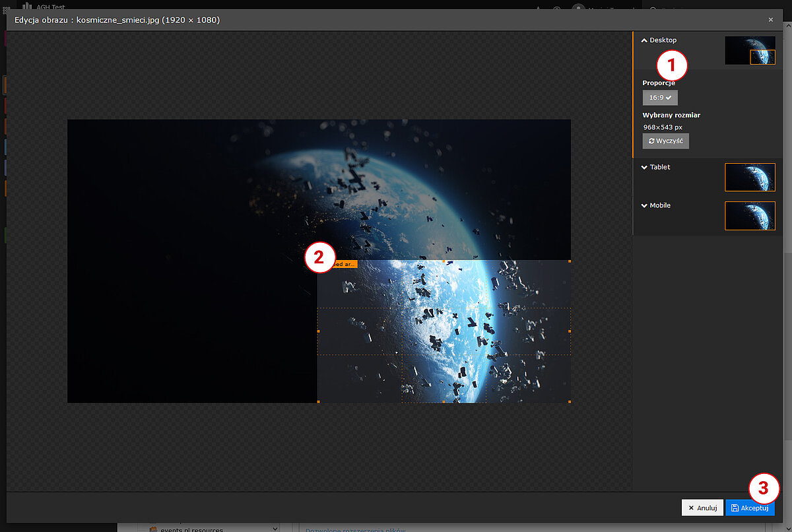This screenshot has height=532, width=792.
Task: Close the image editing dialog with X
Action: 770,20
